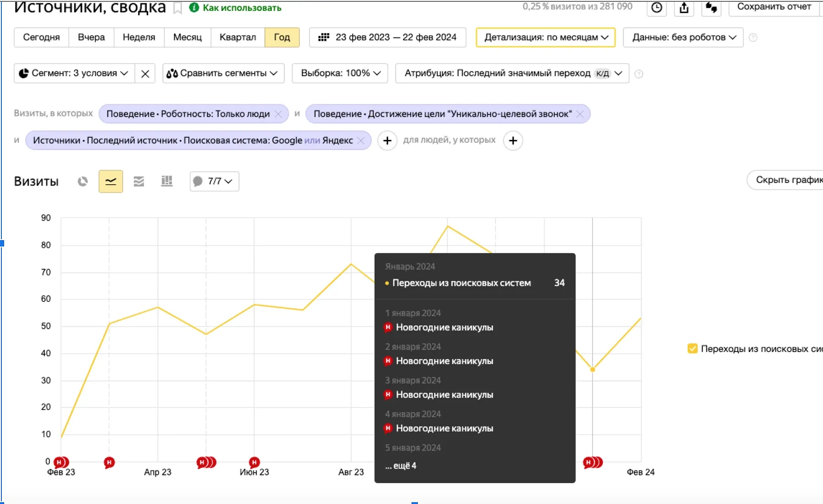The height and width of the screenshot is (504, 823).
Task: Switch period to 'Неделя'
Action: pos(139,38)
